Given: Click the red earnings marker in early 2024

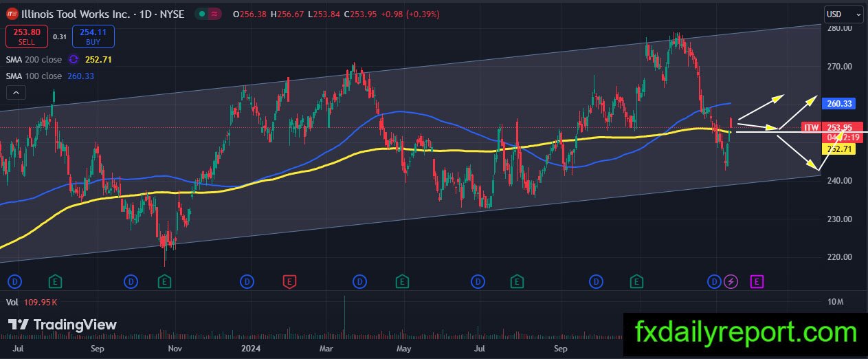Looking at the screenshot, I should (290, 281).
